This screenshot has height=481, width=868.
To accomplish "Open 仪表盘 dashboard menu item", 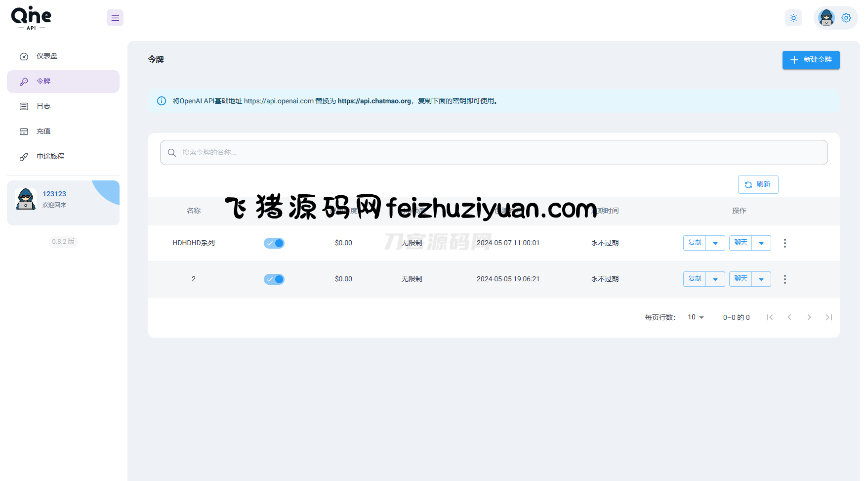I will (x=47, y=56).
